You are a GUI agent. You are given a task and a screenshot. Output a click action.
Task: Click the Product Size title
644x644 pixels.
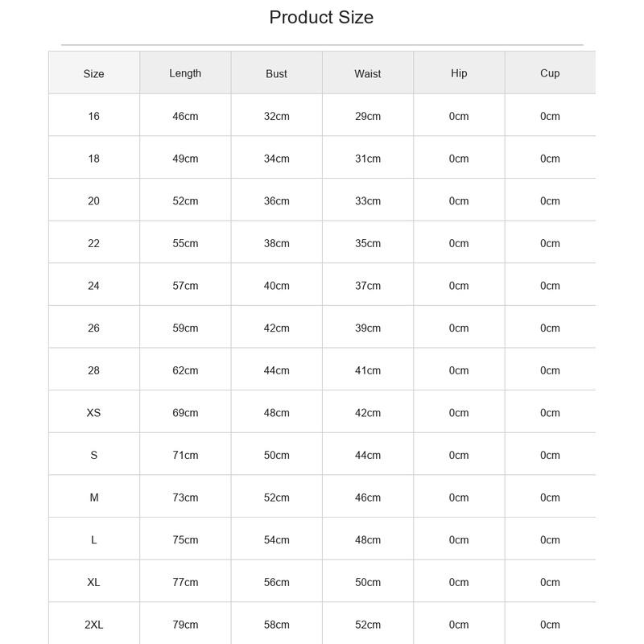pos(321,18)
